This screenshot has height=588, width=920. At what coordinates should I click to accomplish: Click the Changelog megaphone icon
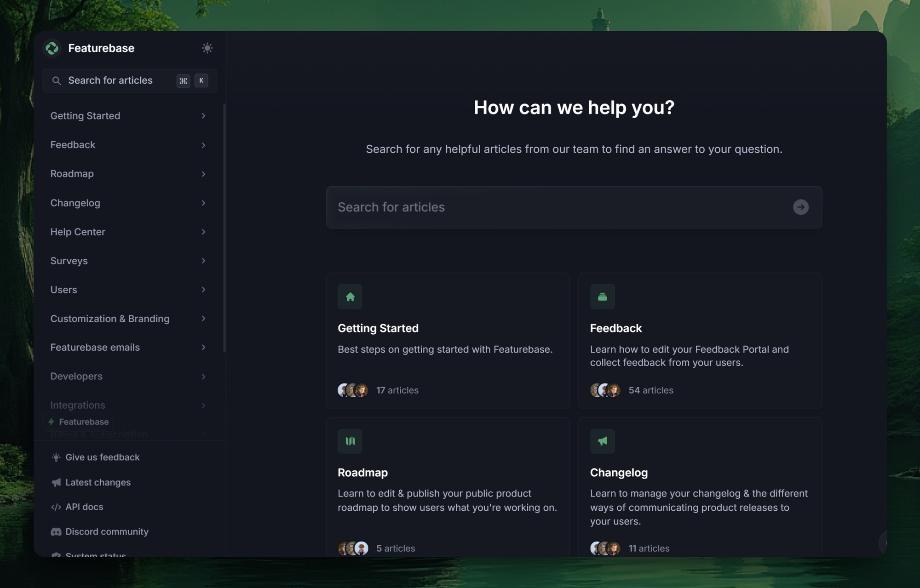[603, 441]
